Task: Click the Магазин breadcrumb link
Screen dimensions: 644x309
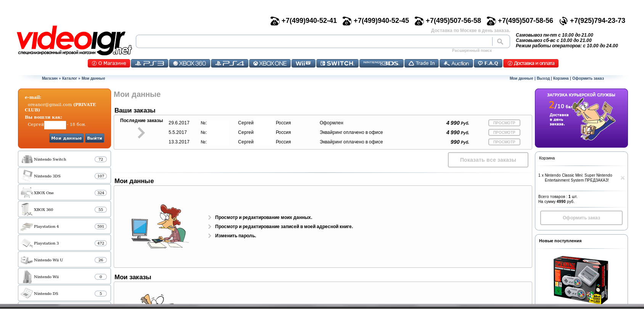Action: (x=50, y=79)
